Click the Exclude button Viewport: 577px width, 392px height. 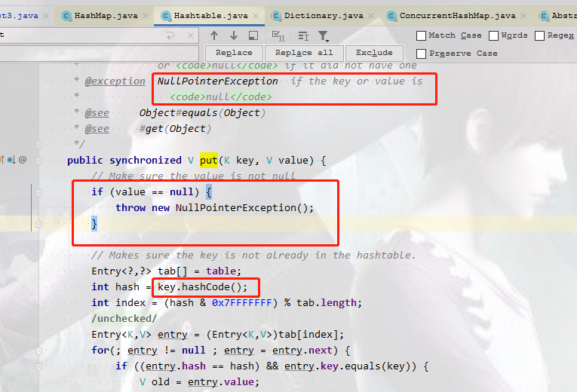click(x=374, y=53)
